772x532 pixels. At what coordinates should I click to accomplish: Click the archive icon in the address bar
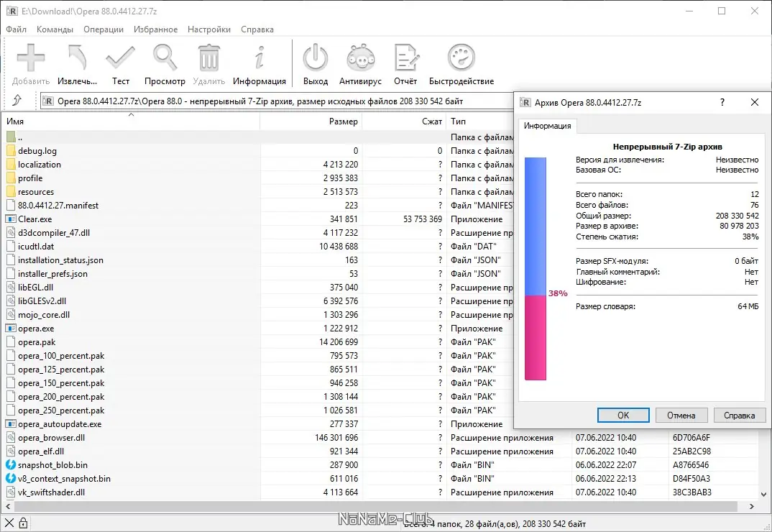pos(47,101)
